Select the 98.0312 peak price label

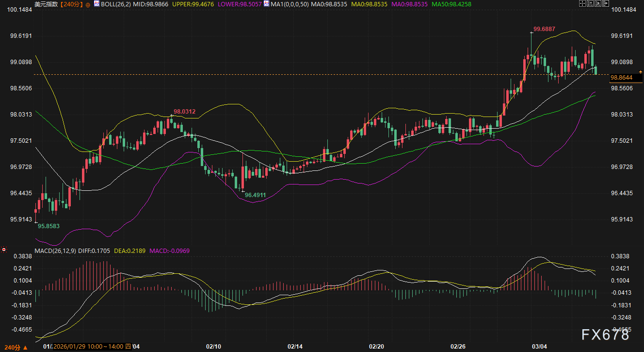click(x=184, y=112)
